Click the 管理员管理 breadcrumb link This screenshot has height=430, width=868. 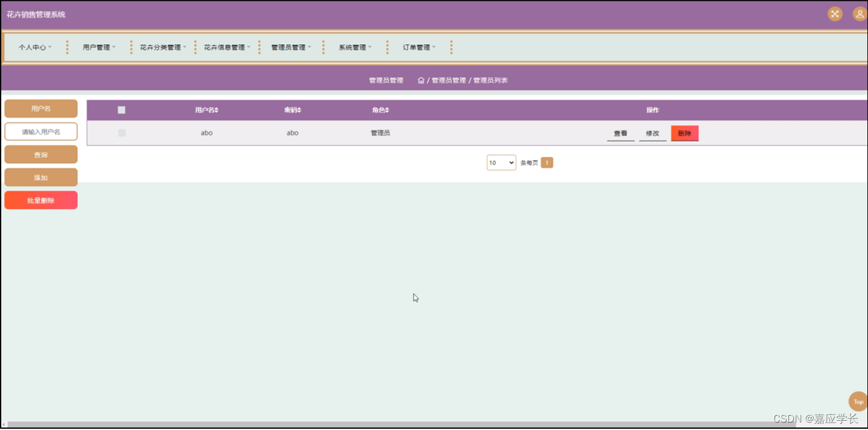tap(449, 80)
